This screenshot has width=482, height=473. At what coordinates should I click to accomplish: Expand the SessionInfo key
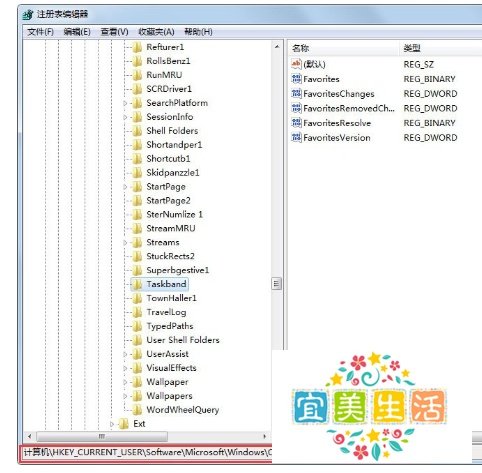pos(125,117)
